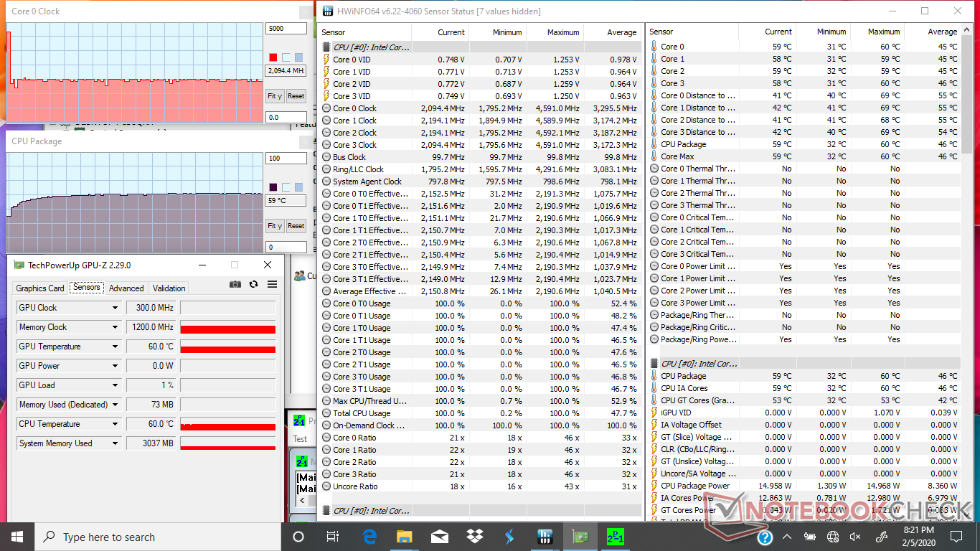Click the icon beside System Agent Clock

click(x=326, y=182)
